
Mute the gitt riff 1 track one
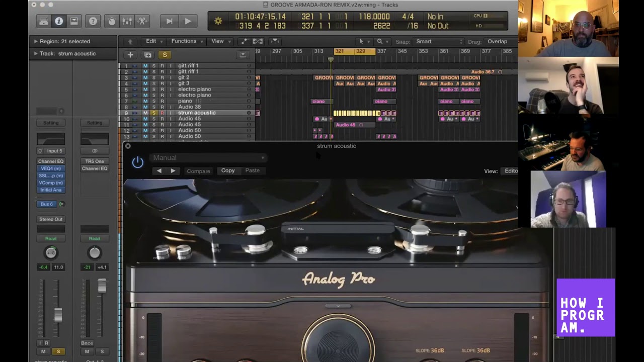tap(145, 66)
